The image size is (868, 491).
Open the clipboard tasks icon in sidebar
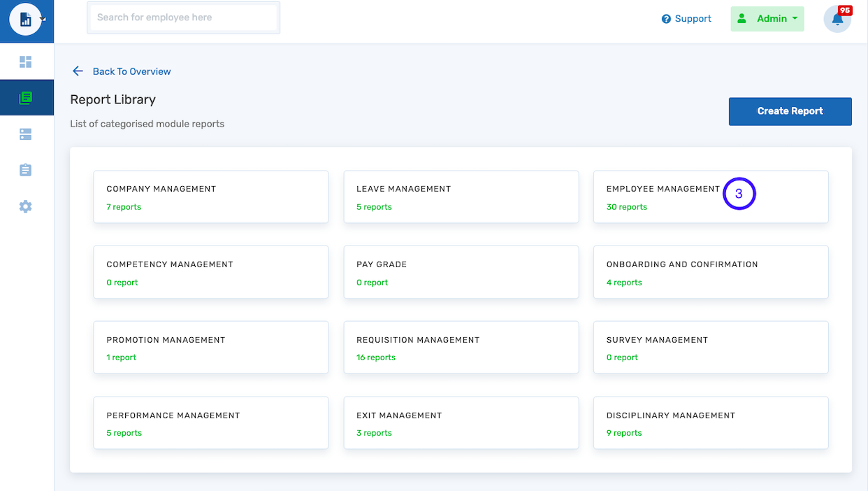[26, 170]
